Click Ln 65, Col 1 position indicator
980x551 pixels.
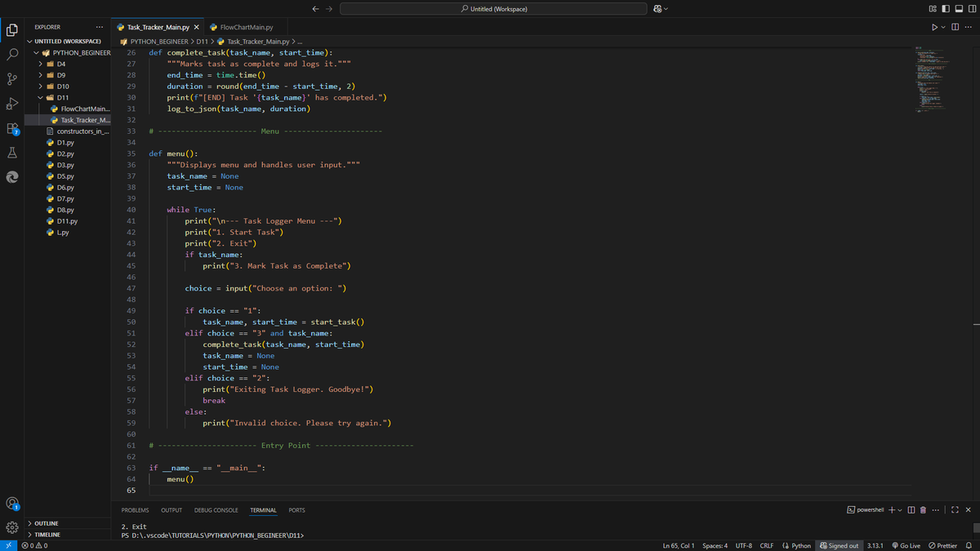[679, 545]
